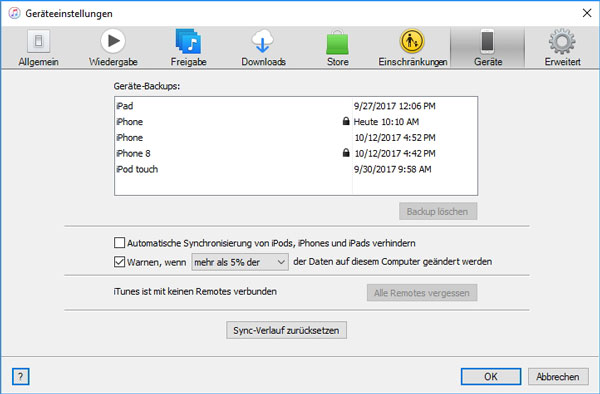Select the iPad backup entry
Image resolution: width=600 pixels, height=394 pixels.
click(296, 106)
